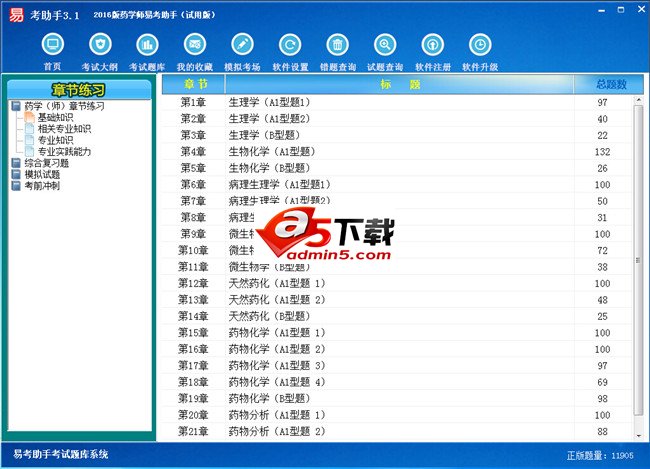The height and width of the screenshot is (469, 650).
Task: Click the folder icon beside 基础知识
Action: 29,117
